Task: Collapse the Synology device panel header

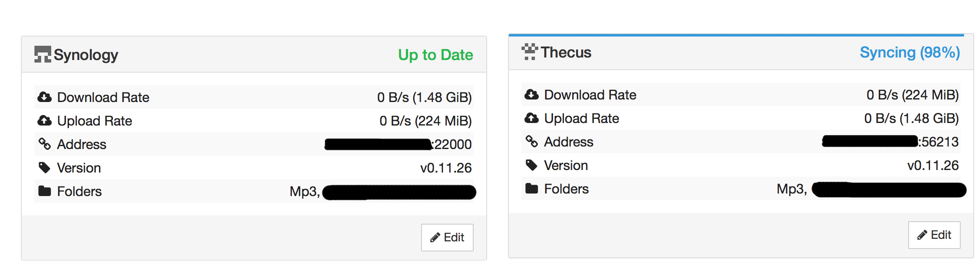Action: pyautogui.click(x=254, y=55)
